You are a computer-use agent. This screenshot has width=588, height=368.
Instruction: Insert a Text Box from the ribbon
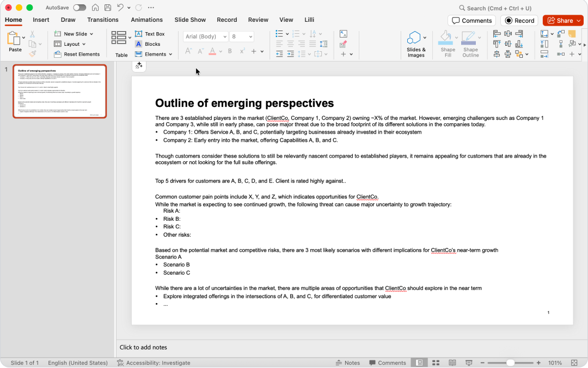click(x=150, y=34)
